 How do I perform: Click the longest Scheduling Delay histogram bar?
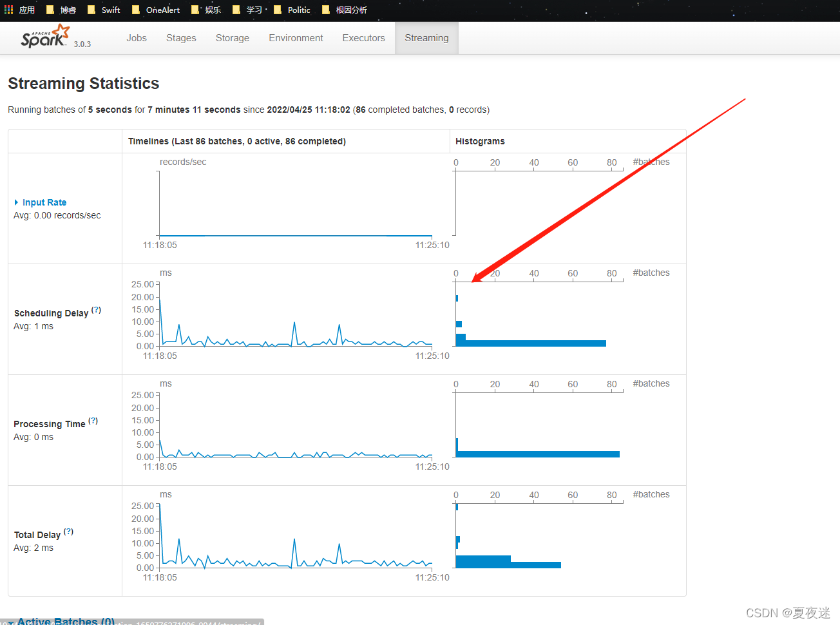pos(531,343)
